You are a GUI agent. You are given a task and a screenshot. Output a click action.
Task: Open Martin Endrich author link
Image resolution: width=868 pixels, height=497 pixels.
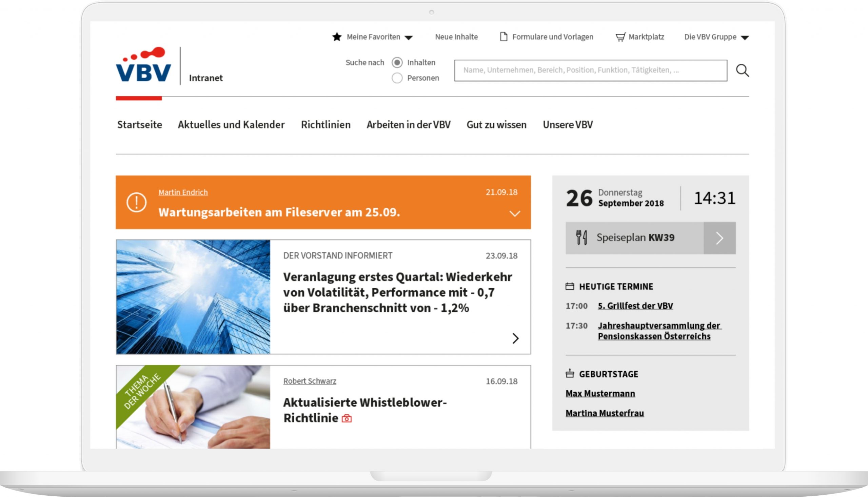coord(183,192)
